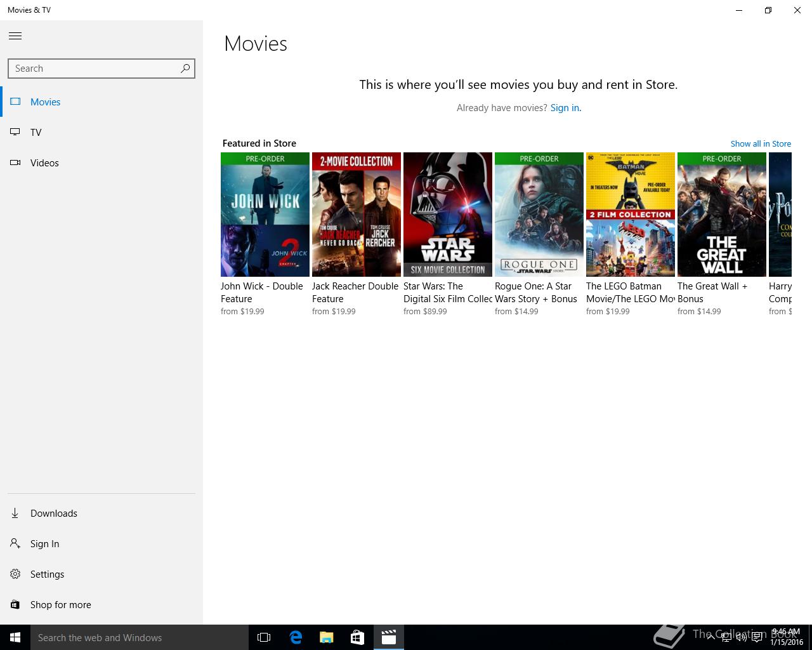Click the Movies film icon in sidebar

(x=15, y=102)
